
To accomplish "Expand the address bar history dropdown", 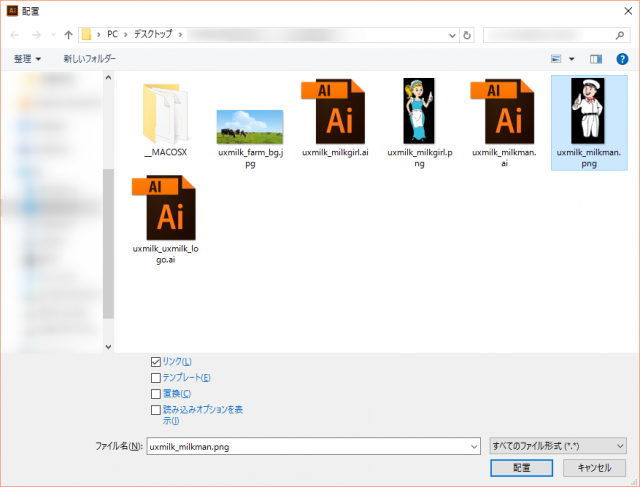I will click(451, 35).
